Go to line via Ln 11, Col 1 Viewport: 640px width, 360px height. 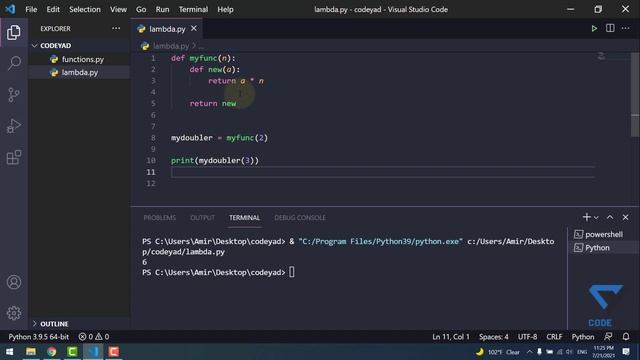451,337
